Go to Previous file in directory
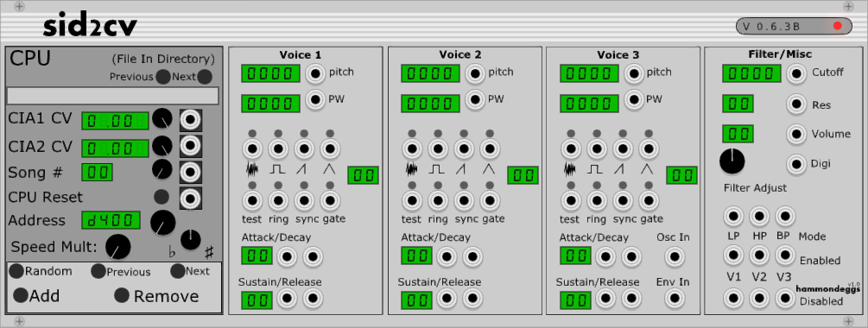Screen dimensions: 868x328 (162, 77)
